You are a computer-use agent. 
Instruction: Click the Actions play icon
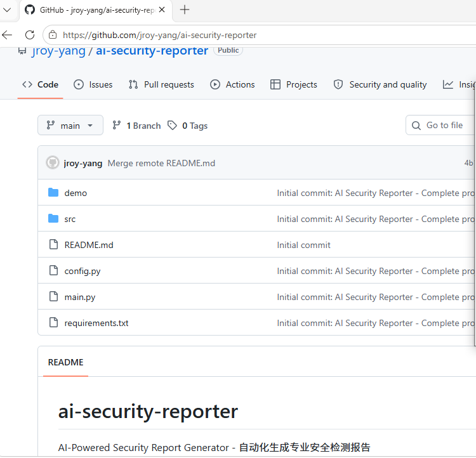215,84
